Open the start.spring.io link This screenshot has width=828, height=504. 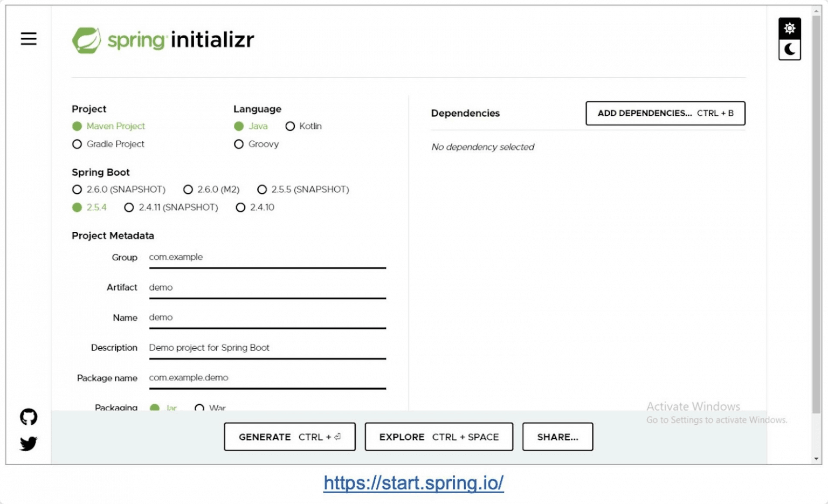coord(413,482)
